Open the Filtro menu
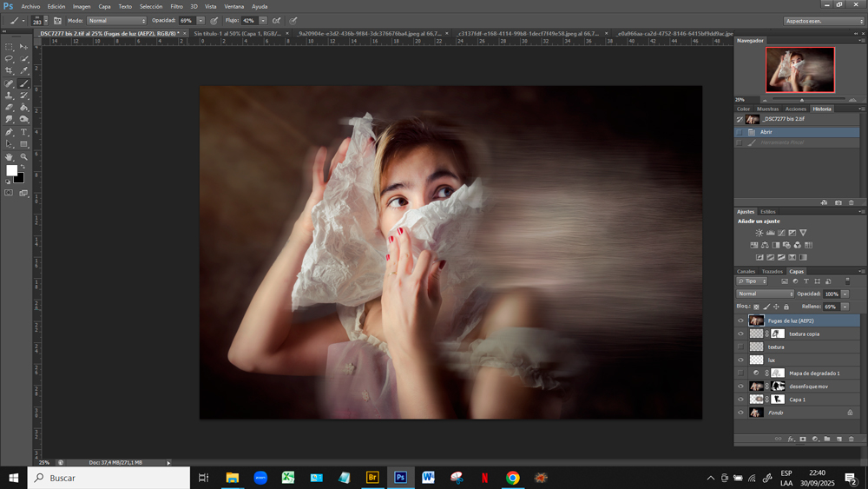The width and height of the screenshot is (868, 489). [x=176, y=6]
